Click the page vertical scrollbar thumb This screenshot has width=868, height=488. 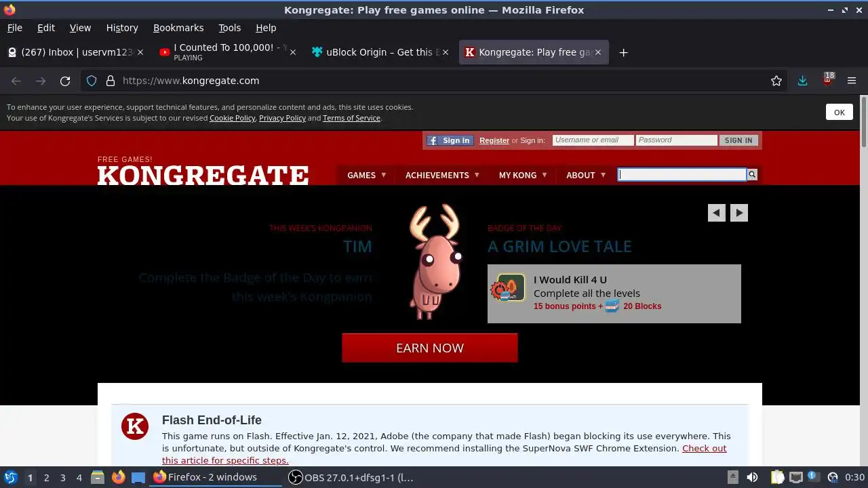[x=863, y=122]
